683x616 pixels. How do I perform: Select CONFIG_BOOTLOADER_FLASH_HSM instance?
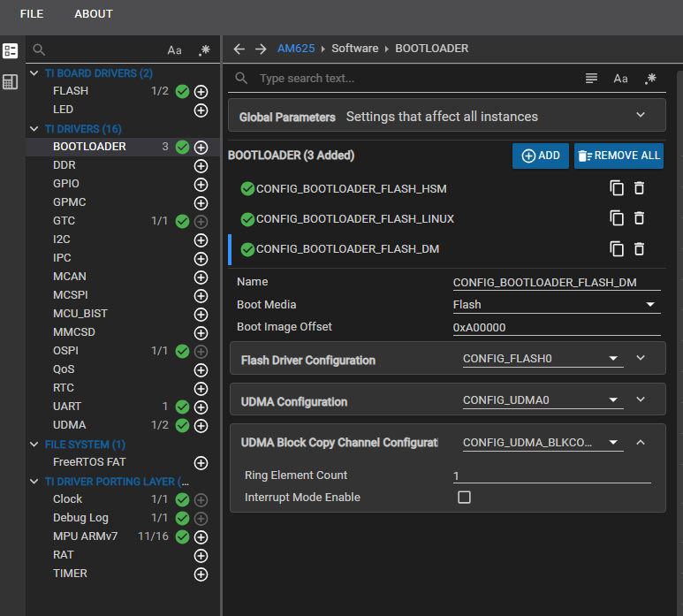pyautogui.click(x=351, y=189)
